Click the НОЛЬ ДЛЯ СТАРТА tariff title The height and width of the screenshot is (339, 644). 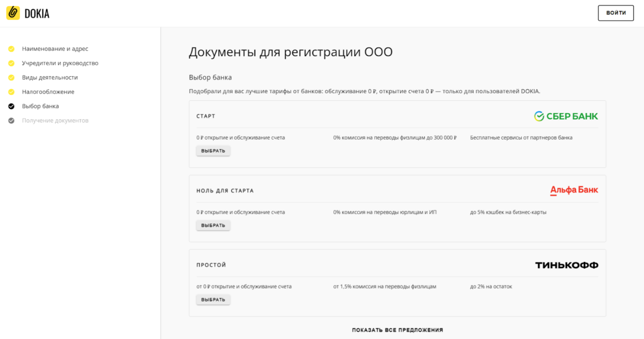pos(225,191)
